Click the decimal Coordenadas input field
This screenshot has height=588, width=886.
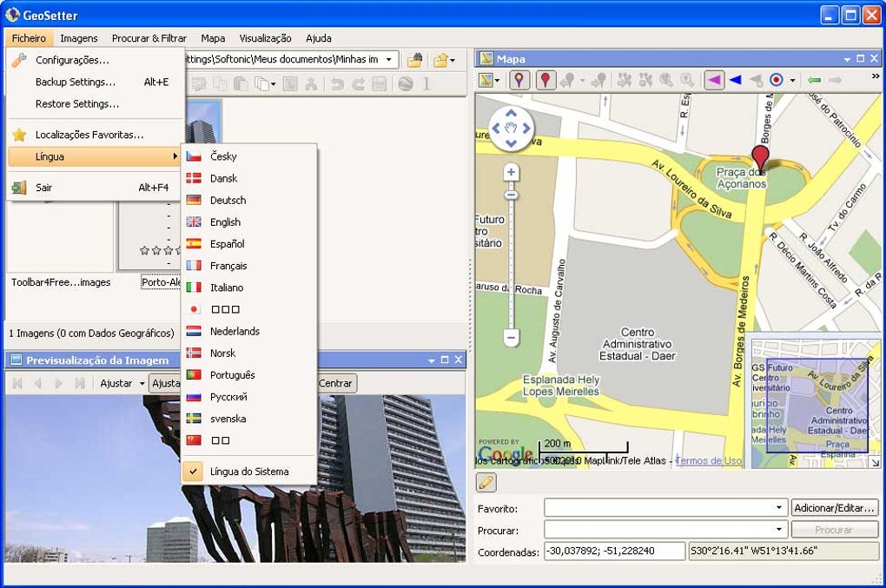click(614, 551)
